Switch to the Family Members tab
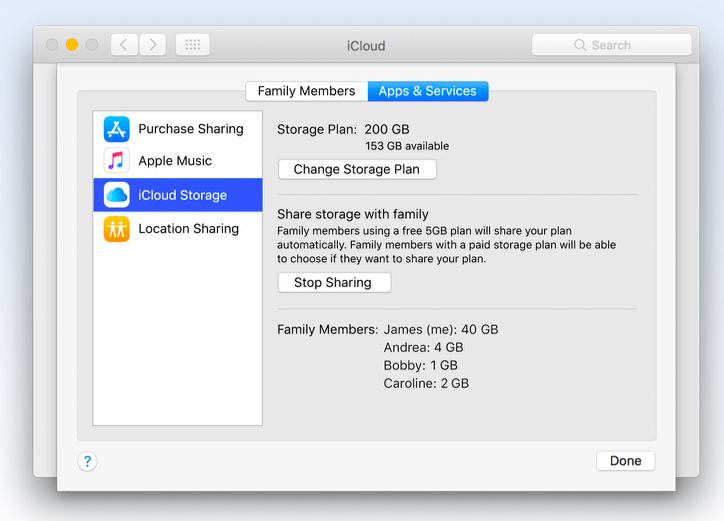Viewport: 724px width, 521px height. coord(307,91)
